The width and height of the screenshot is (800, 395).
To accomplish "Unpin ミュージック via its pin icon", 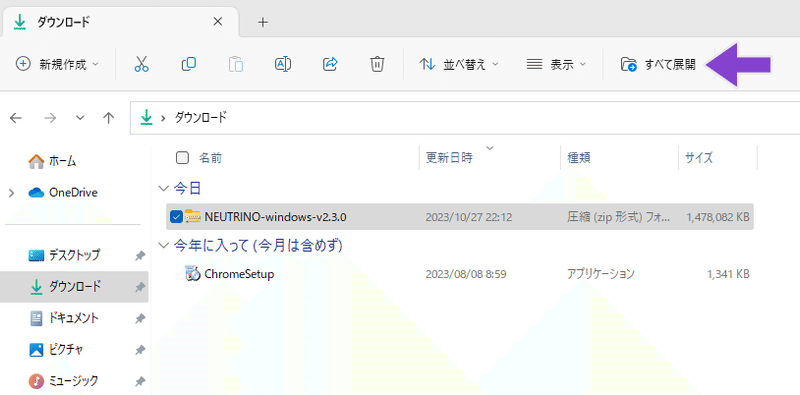I will point(139,382).
